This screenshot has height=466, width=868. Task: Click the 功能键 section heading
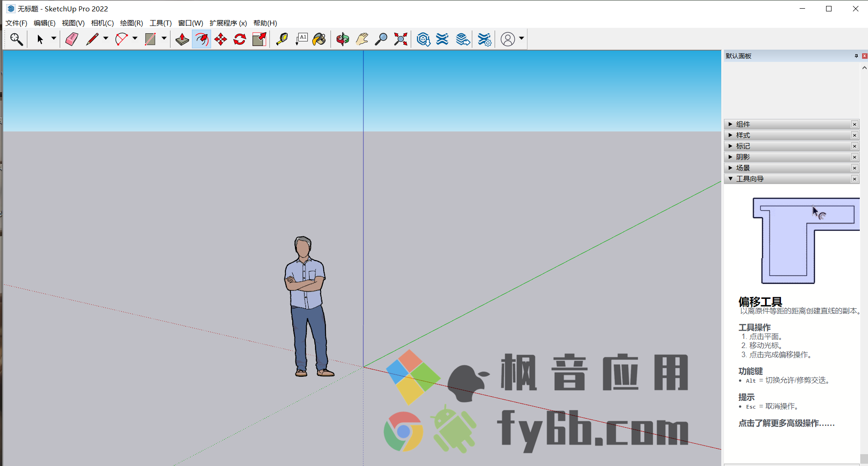click(x=750, y=371)
